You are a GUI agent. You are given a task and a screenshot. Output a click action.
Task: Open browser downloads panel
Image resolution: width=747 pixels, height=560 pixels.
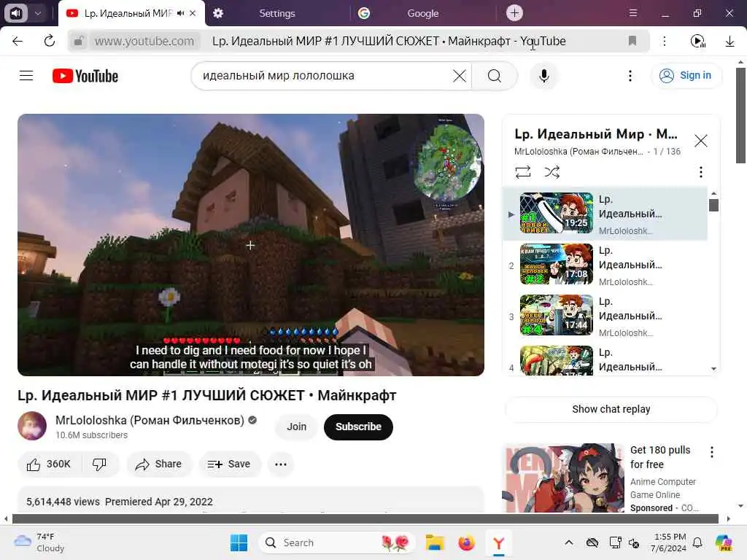pos(729,42)
